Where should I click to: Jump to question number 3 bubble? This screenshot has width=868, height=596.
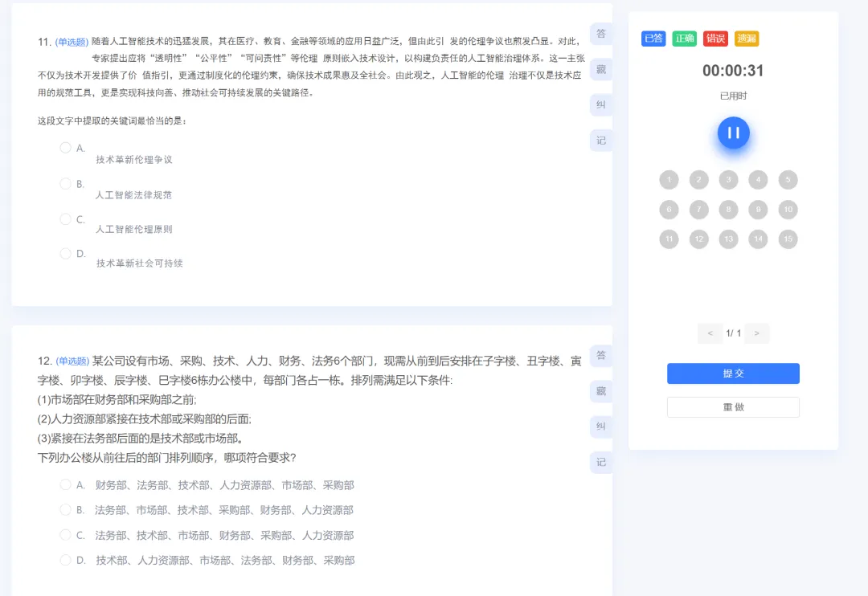(728, 179)
